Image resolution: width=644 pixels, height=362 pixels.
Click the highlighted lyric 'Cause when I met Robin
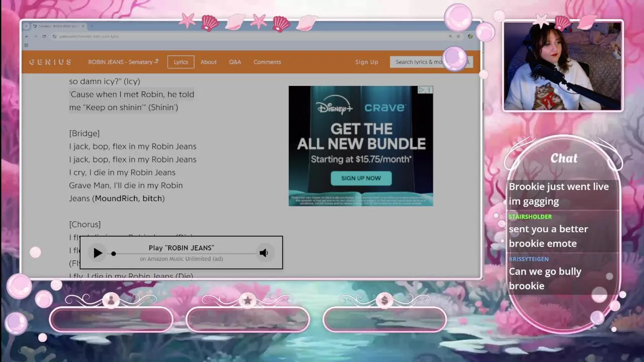131,101
